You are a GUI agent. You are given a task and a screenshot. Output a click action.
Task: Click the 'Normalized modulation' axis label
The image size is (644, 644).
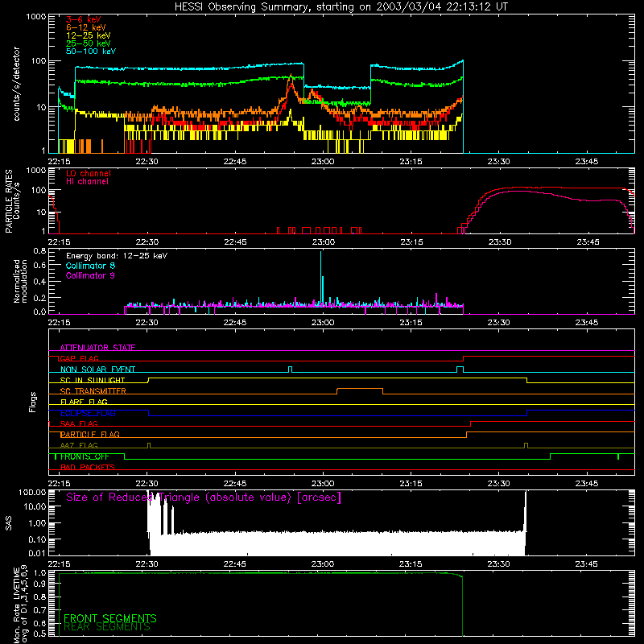20,281
